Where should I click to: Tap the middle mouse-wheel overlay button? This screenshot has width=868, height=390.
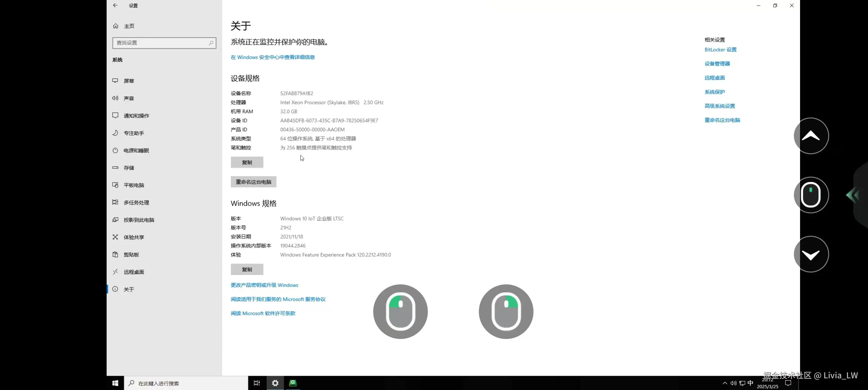(x=811, y=195)
